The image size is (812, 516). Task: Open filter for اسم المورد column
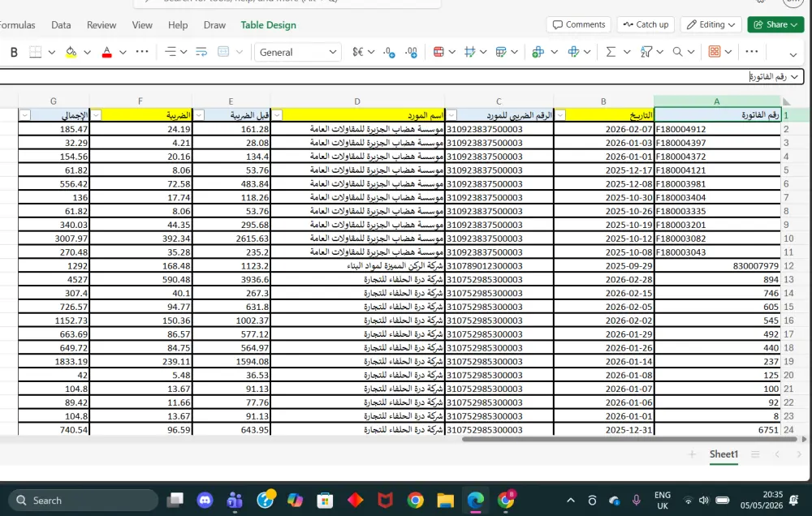click(277, 115)
